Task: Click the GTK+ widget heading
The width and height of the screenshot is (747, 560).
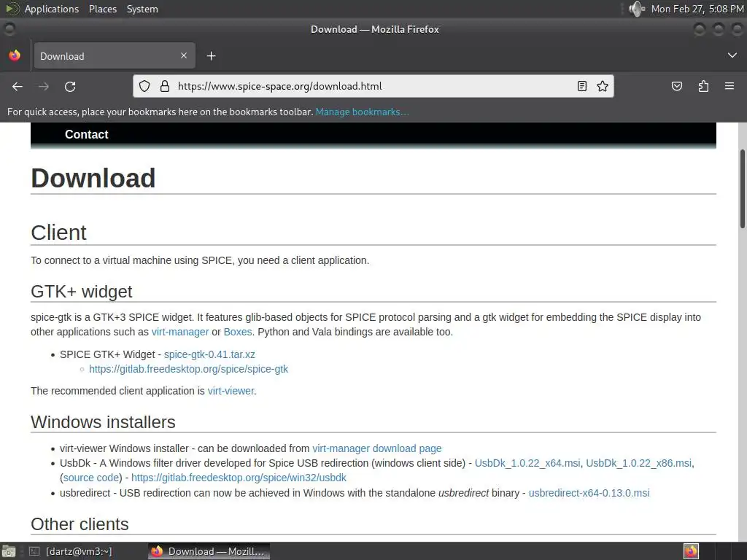Action: [82, 292]
